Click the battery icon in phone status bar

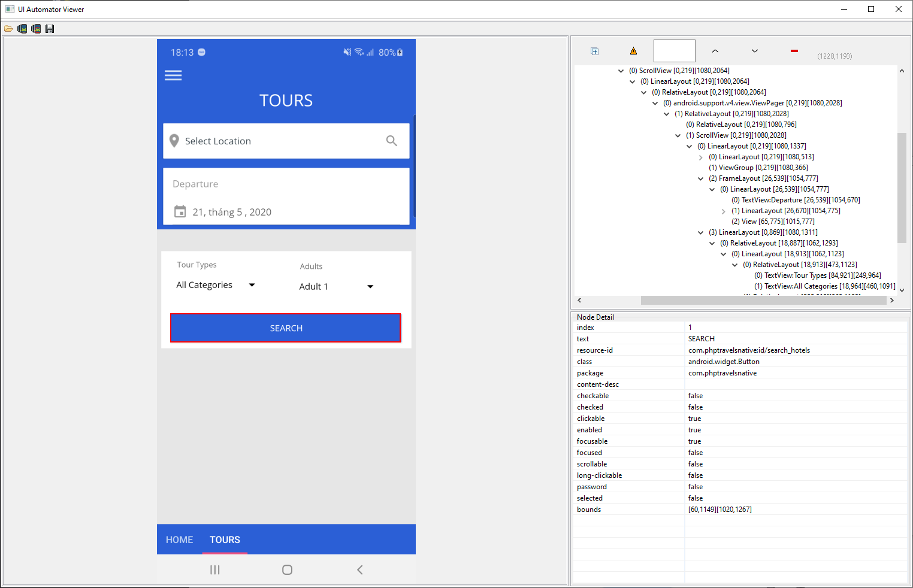pyautogui.click(x=400, y=52)
